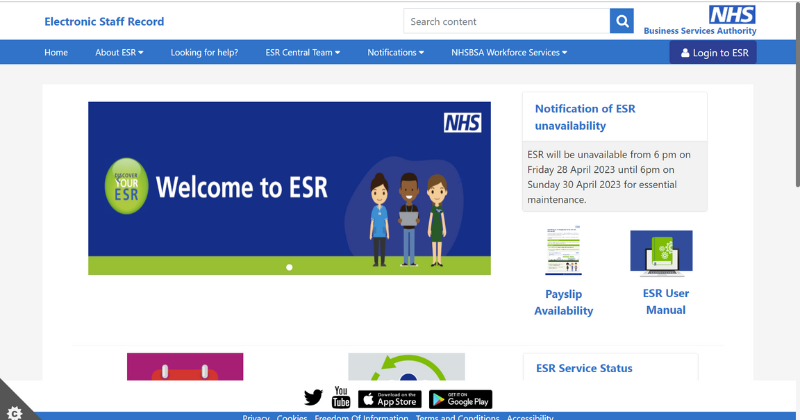The height and width of the screenshot is (420, 800).
Task: Tap the Download on the App Store badge
Action: point(390,399)
